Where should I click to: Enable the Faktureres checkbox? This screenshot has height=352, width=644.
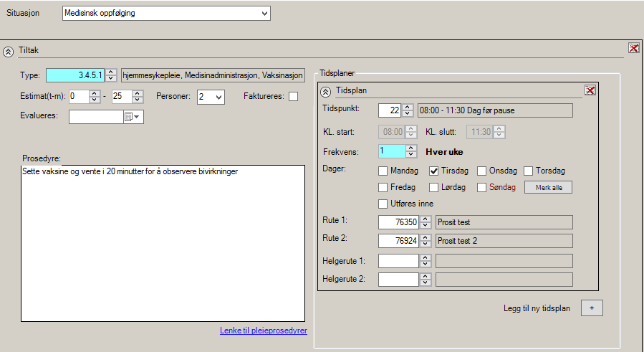[293, 97]
